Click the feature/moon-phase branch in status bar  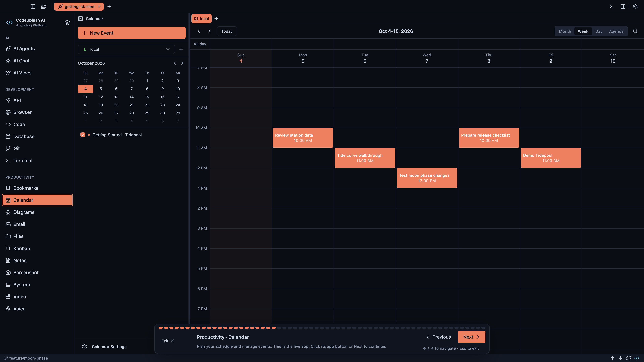coord(26,358)
